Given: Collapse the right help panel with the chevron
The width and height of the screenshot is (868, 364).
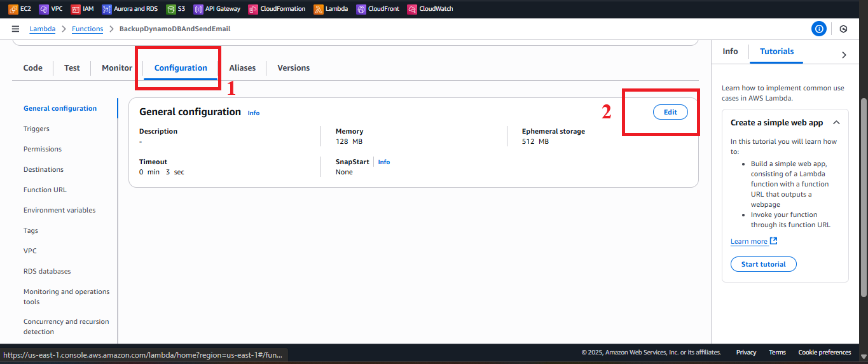Looking at the screenshot, I should coord(844,55).
